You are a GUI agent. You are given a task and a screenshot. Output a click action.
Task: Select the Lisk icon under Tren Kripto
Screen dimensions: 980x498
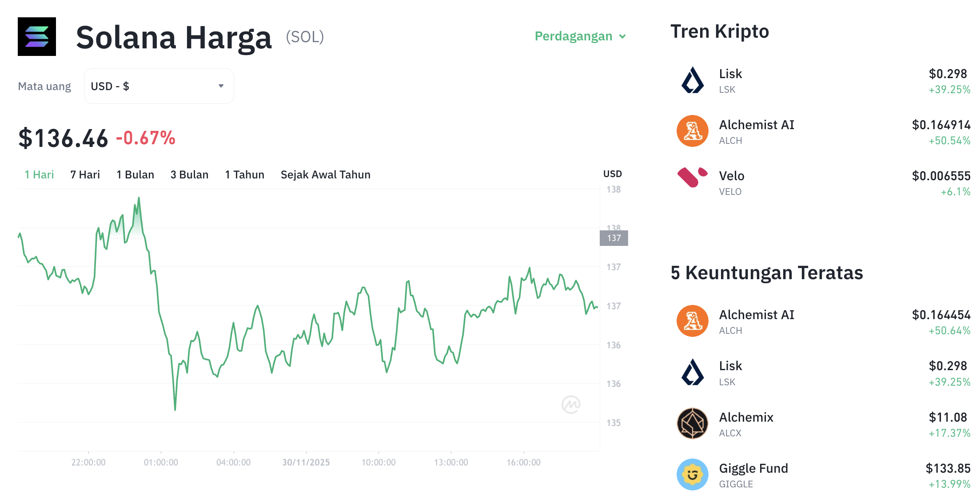point(691,80)
